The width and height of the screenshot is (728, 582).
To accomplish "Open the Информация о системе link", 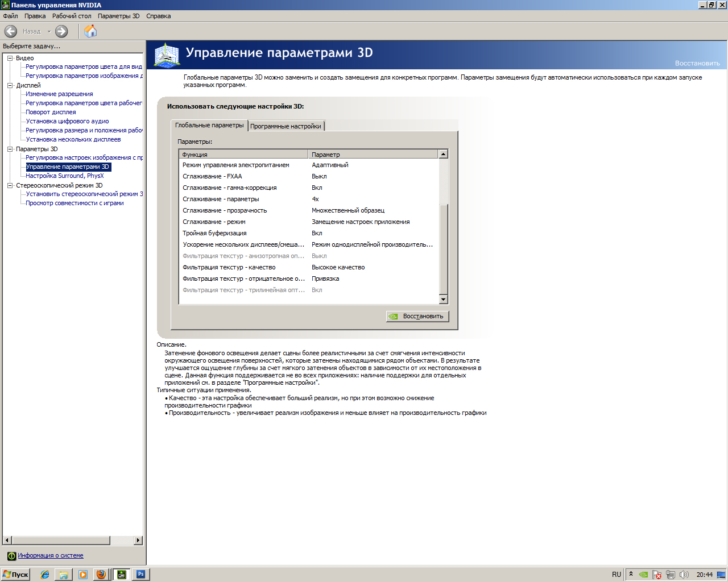I will click(50, 555).
